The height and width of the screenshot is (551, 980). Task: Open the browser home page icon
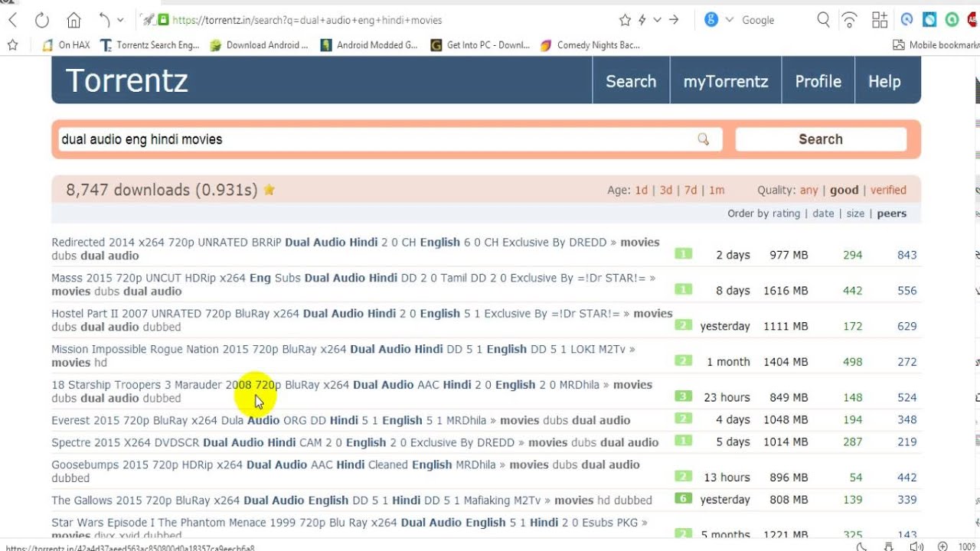tap(73, 20)
